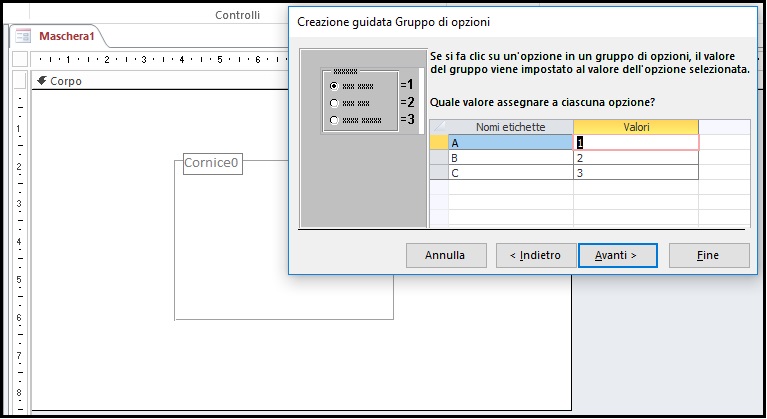767x419 pixels.
Task: Select label name cell B
Action: point(511,157)
